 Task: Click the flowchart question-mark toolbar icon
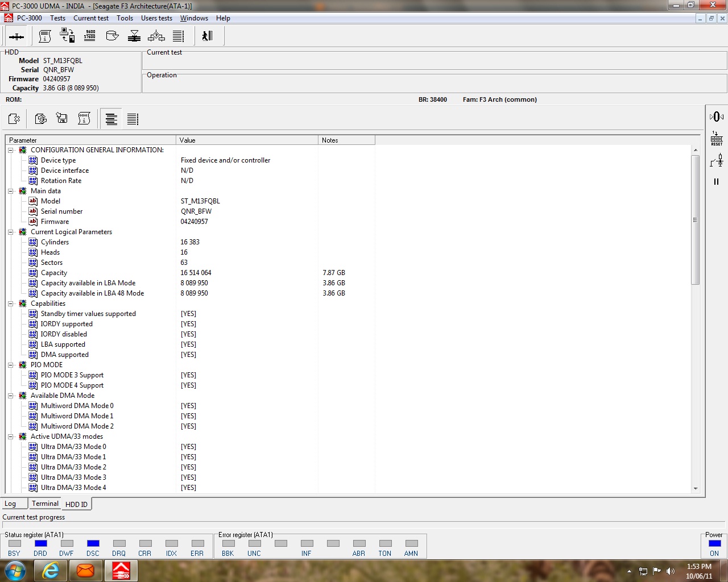click(156, 36)
